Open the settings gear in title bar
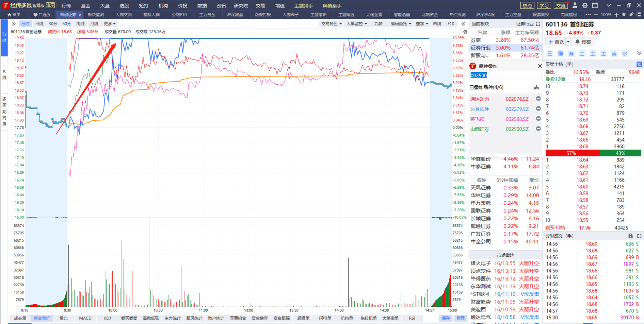 tap(585, 5)
